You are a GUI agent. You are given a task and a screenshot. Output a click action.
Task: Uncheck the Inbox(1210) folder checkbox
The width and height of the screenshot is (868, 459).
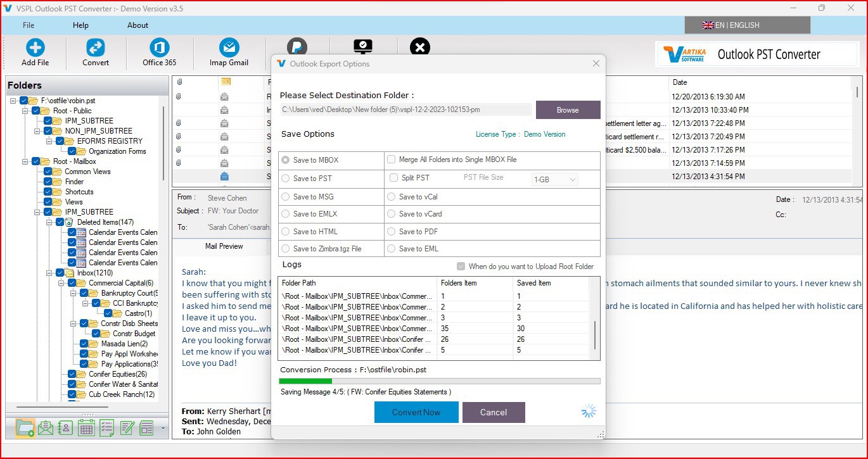(60, 273)
